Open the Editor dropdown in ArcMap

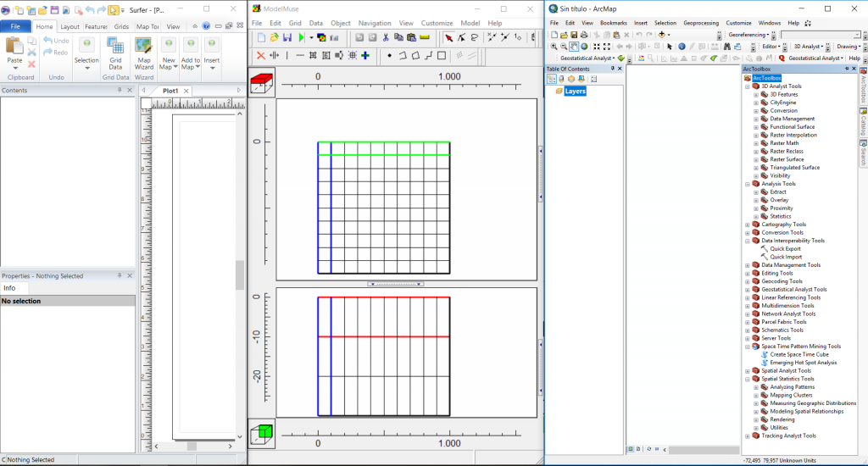pos(771,47)
